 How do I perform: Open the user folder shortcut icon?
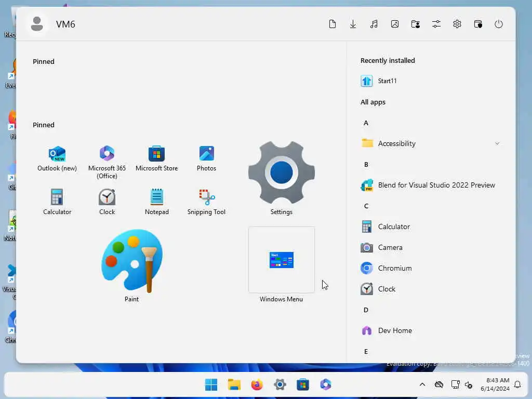(416, 24)
